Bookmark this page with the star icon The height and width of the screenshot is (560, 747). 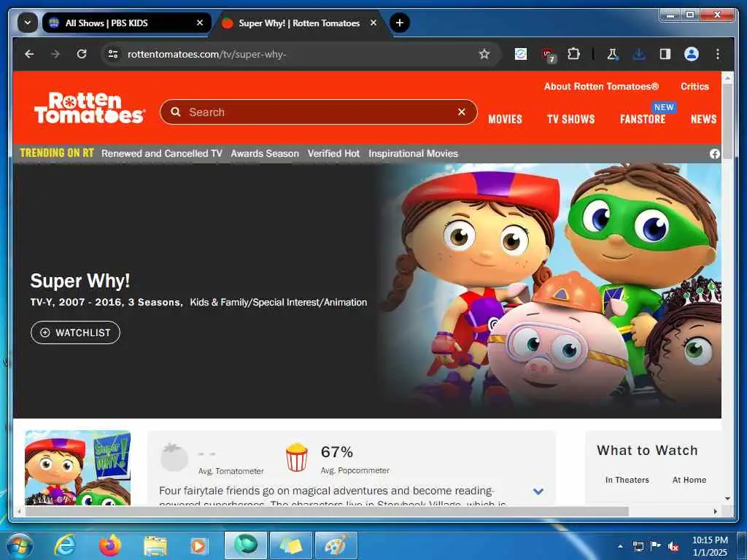point(484,54)
